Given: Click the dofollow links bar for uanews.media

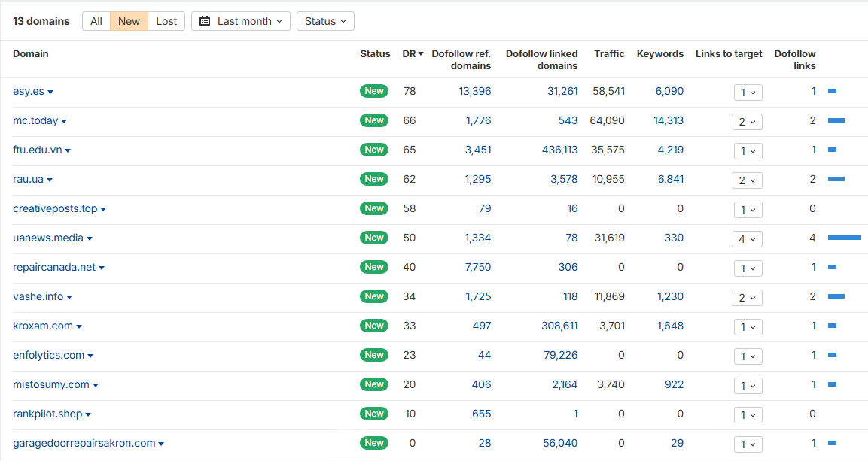Looking at the screenshot, I should point(844,238).
